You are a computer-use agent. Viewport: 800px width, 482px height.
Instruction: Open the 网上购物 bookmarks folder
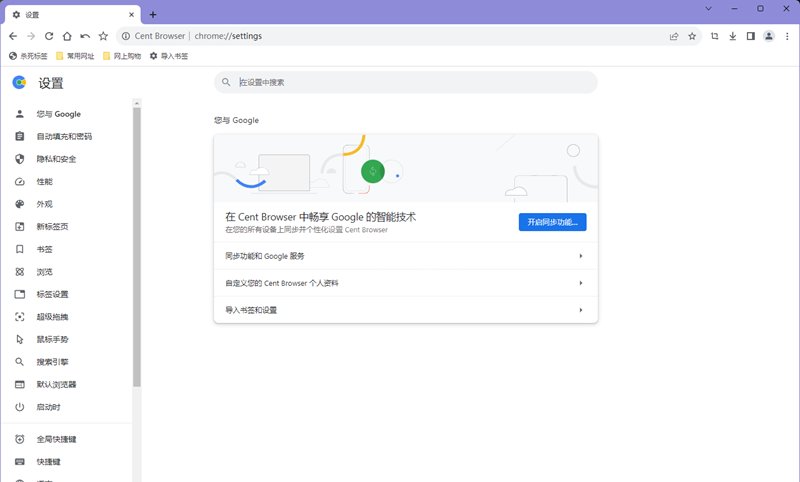pos(122,56)
